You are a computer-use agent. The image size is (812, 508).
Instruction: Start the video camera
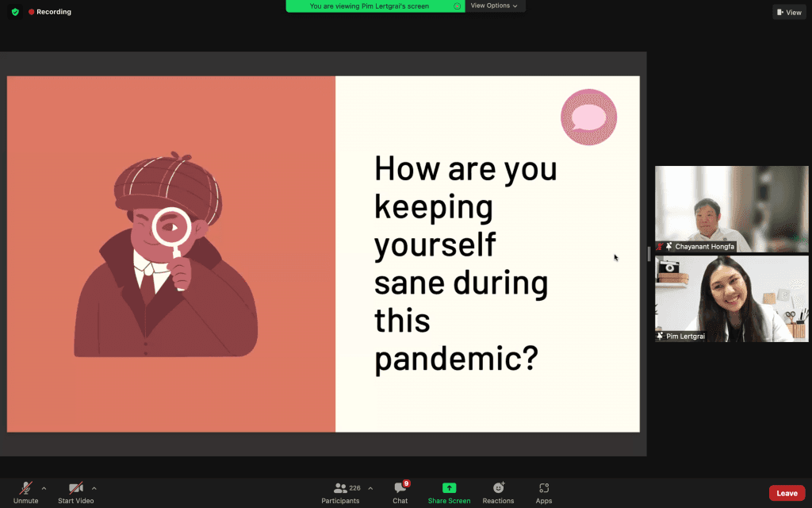coord(75,488)
